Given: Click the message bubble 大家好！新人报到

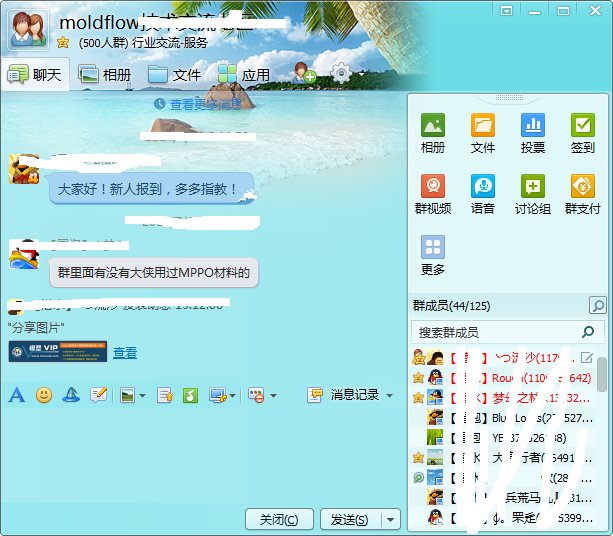Looking at the screenshot, I should pos(152,189).
